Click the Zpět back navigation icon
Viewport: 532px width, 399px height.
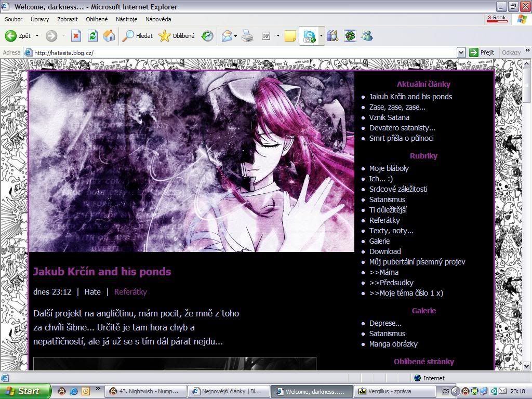click(x=11, y=36)
